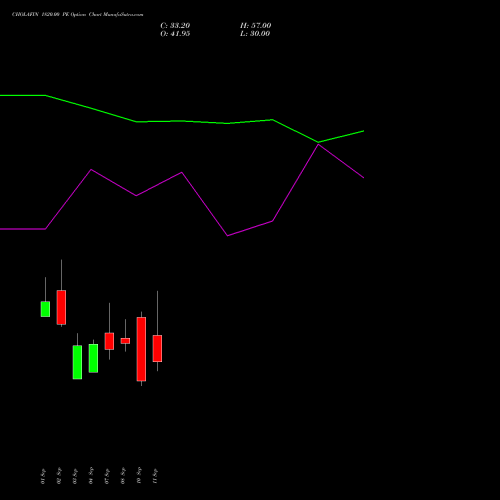Screen dimensions: 500x500
Task: Select the green candlestick for 03 Sep
Action: coord(77,362)
